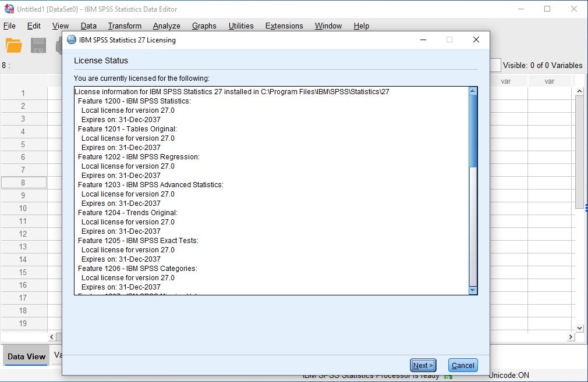Open the File menu
Screen dimensions: 588x382
click(x=9, y=26)
